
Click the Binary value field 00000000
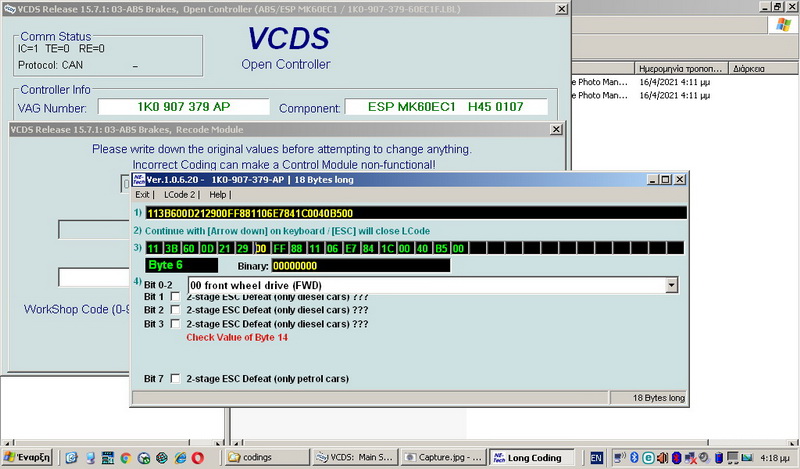coord(361,265)
